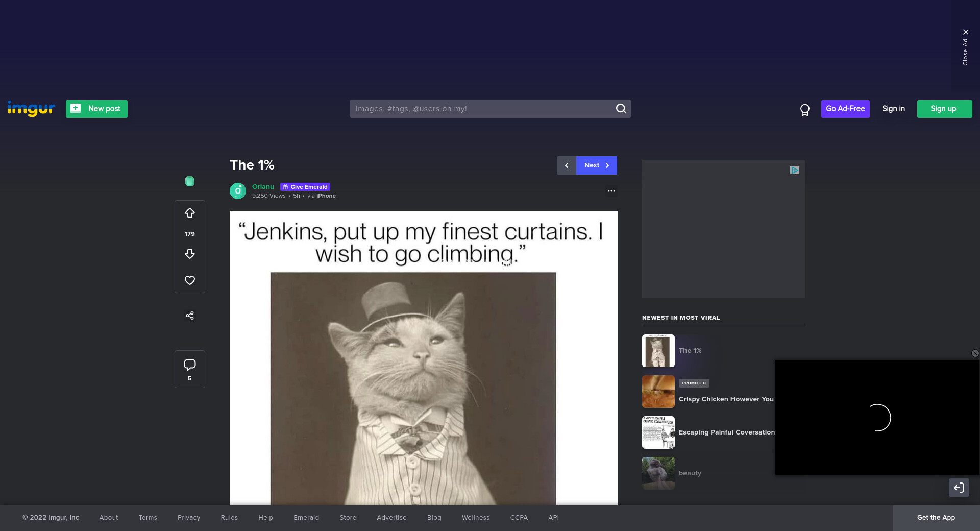Image resolution: width=980 pixels, height=531 pixels.
Task: Open the Orlanu user profile link
Action: coord(263,187)
